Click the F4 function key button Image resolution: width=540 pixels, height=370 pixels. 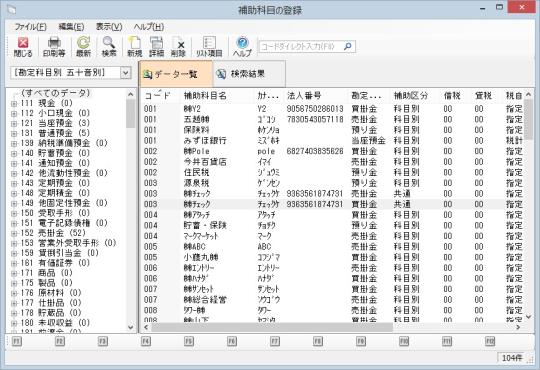(146, 341)
